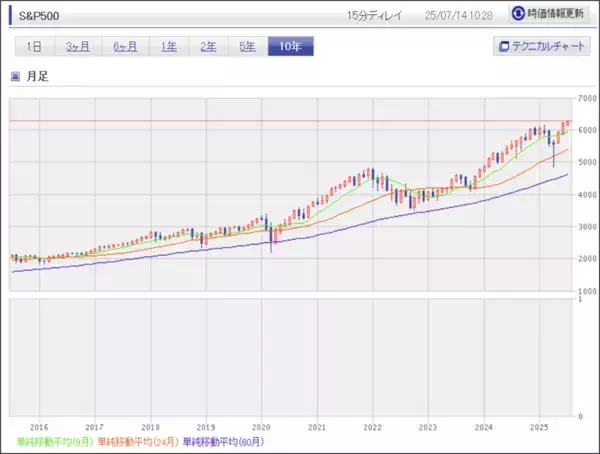Image resolution: width=600 pixels, height=454 pixels.
Task: Click the purple 月足 square icon
Action: coord(15,76)
